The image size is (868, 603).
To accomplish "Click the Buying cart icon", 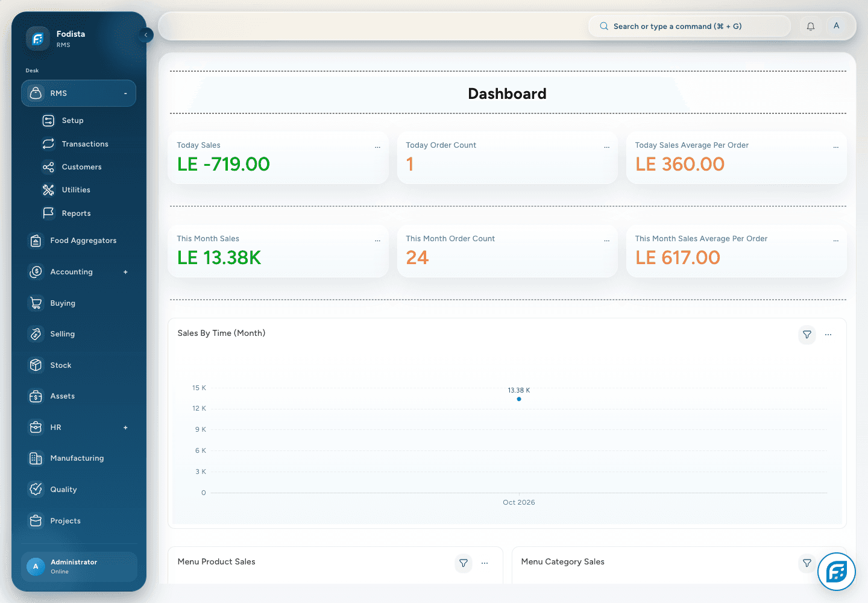I will coord(36,303).
